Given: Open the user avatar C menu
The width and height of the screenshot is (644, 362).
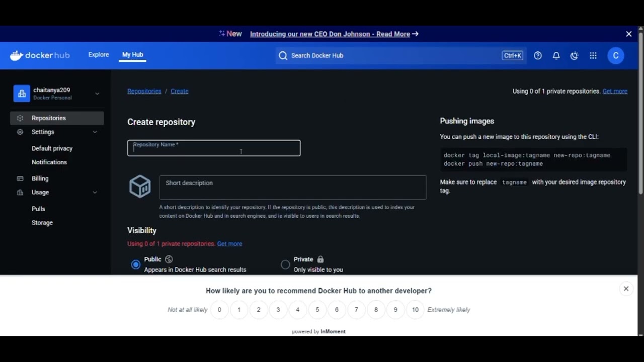Looking at the screenshot, I should [615, 56].
